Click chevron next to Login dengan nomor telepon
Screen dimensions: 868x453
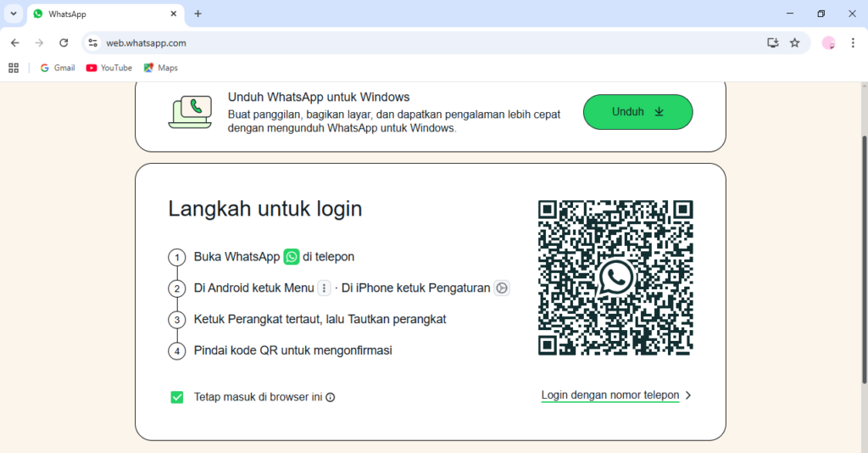[688, 395]
